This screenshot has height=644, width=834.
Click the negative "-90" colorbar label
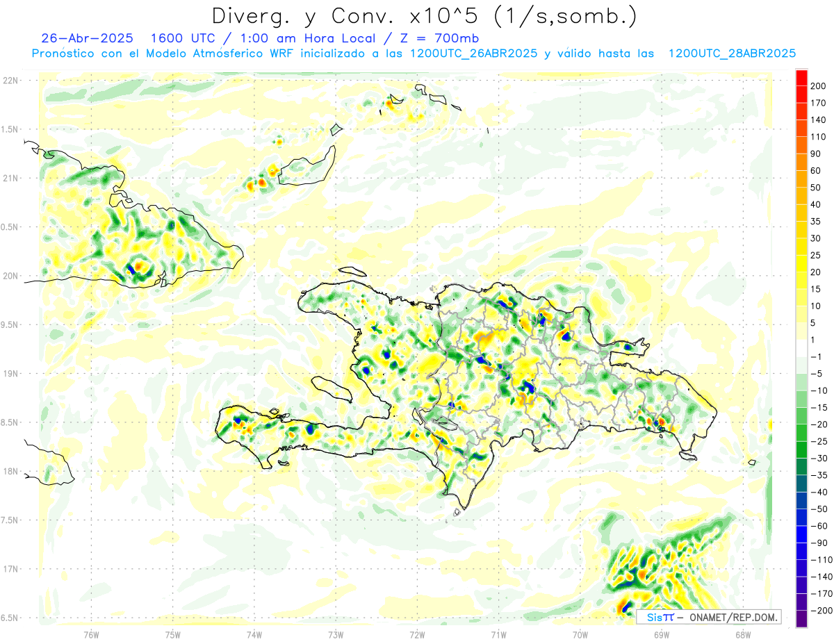[x=818, y=543]
